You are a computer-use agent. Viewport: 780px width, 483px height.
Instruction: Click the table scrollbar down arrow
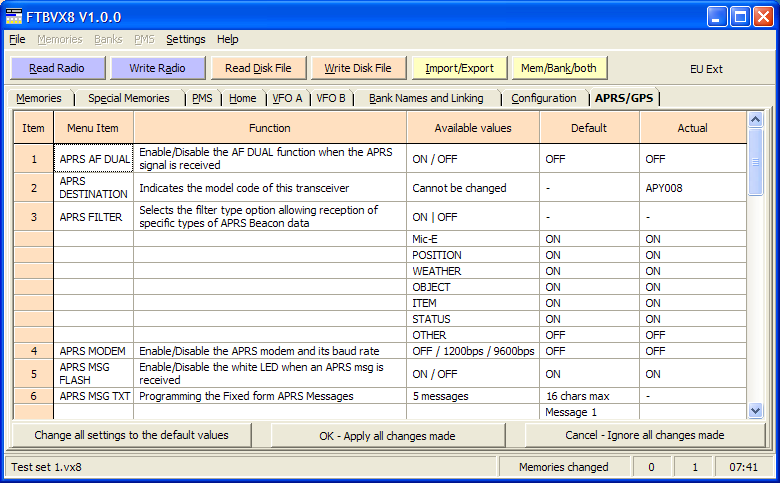click(x=755, y=410)
